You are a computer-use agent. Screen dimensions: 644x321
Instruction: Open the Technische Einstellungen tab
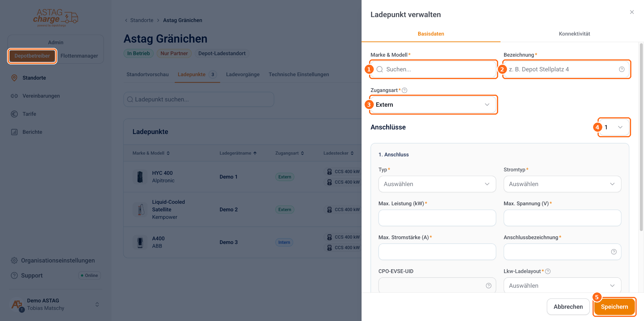(x=299, y=74)
